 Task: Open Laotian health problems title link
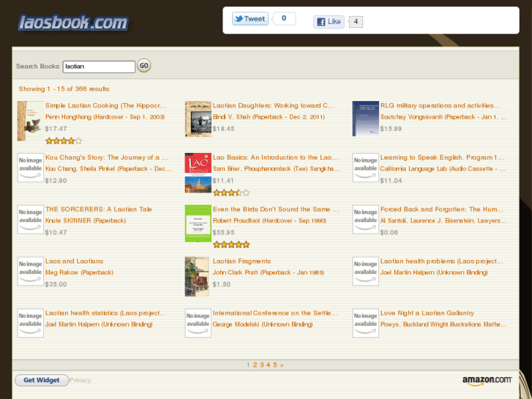[441, 261]
